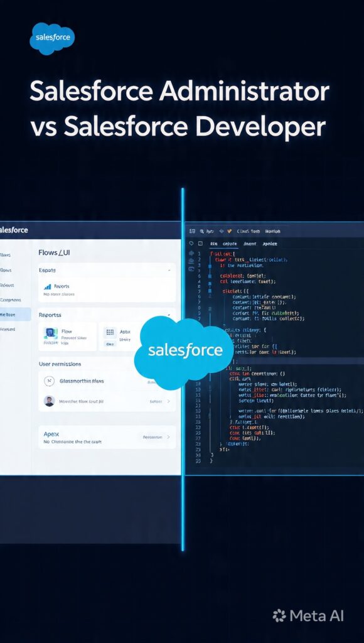This screenshot has width=364, height=643.
Task: Open the 'Clinet Torb' menu in the editor toolbar
Action: tap(249, 231)
